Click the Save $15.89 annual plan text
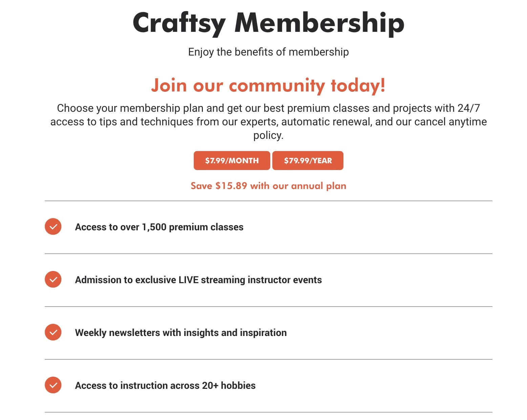527x420 pixels. tap(268, 186)
